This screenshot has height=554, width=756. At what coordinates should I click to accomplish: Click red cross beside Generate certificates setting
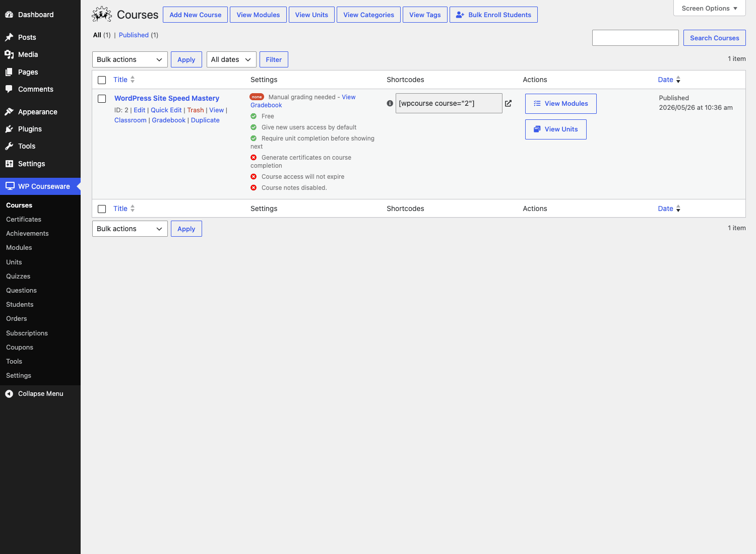pyautogui.click(x=254, y=158)
